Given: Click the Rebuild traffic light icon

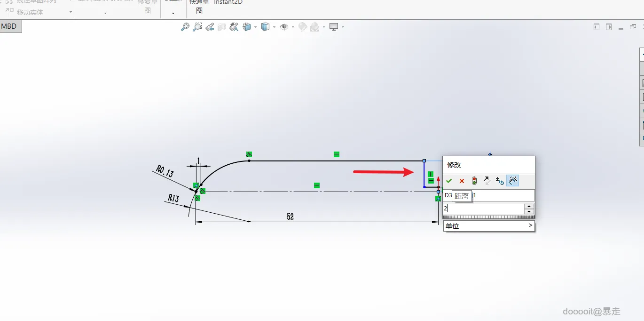Looking at the screenshot, I should pyautogui.click(x=474, y=181).
